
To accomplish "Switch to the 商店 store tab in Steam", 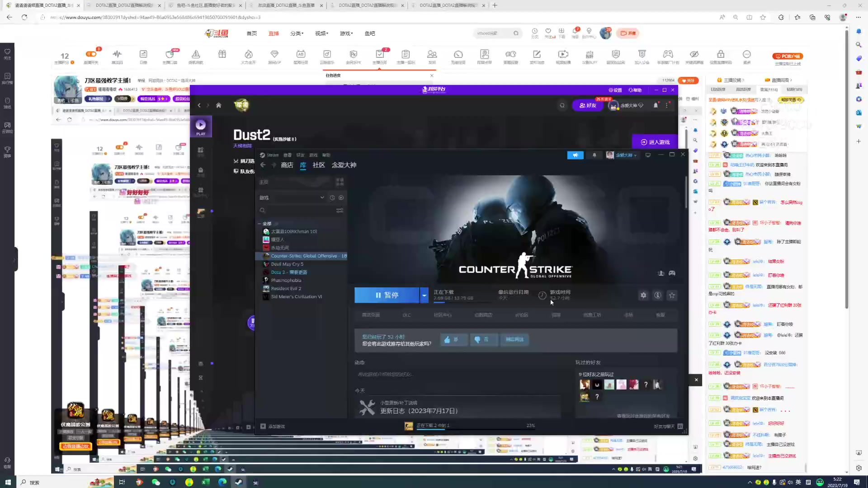I will 287,165.
